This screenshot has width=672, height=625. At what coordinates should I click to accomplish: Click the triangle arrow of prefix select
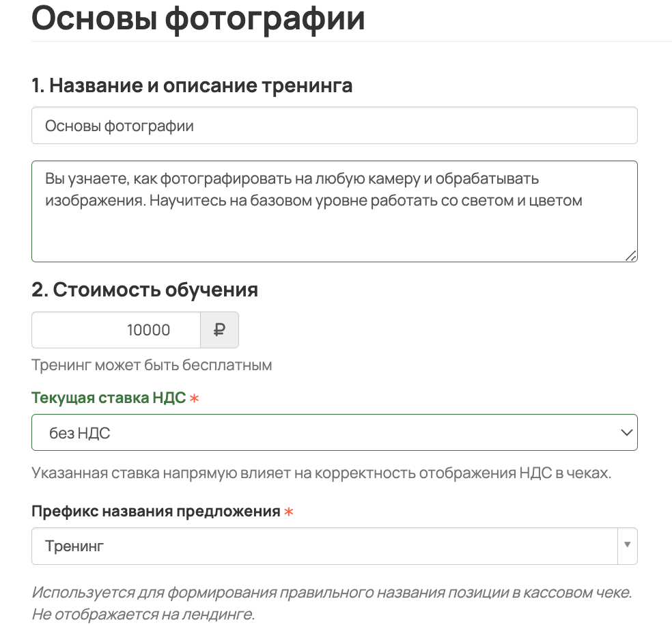[x=628, y=545]
